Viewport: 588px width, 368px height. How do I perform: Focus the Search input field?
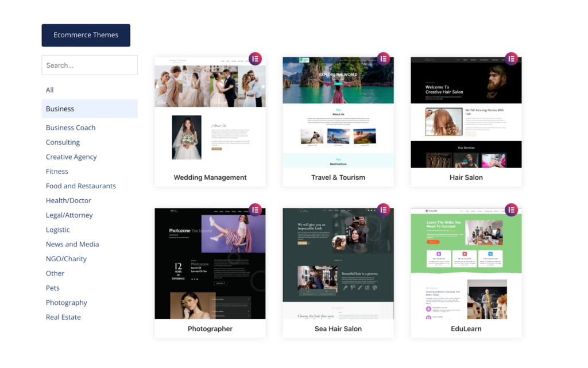[90, 65]
